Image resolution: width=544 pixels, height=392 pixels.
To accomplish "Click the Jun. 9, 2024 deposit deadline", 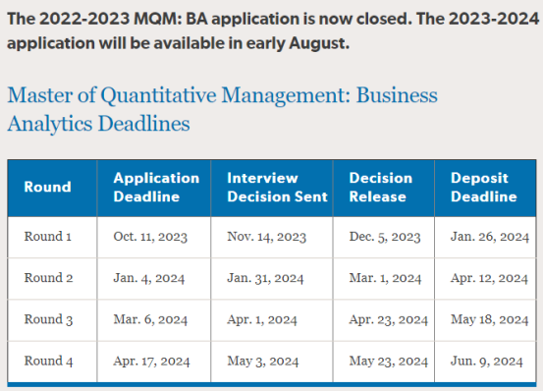I will click(486, 362).
